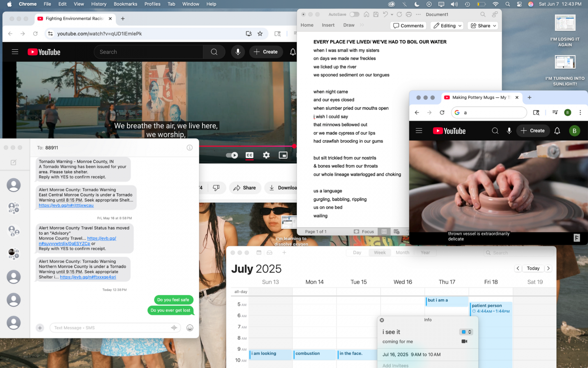Click the Today button in Calendar
The height and width of the screenshot is (368, 588).
point(533,268)
